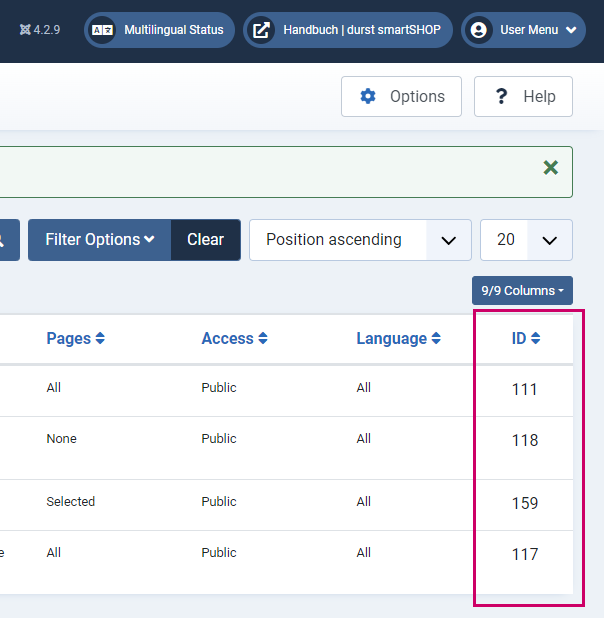Click Language All in row 118

pos(364,439)
